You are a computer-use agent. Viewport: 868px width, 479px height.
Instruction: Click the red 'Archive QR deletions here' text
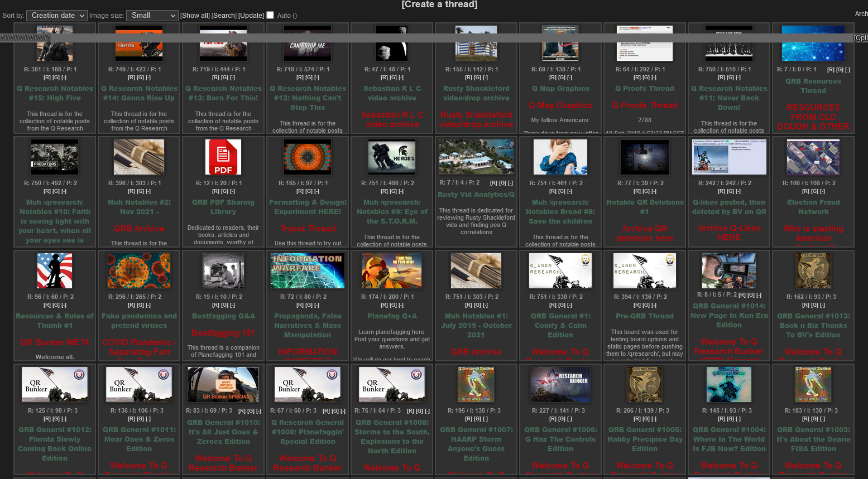click(x=645, y=233)
